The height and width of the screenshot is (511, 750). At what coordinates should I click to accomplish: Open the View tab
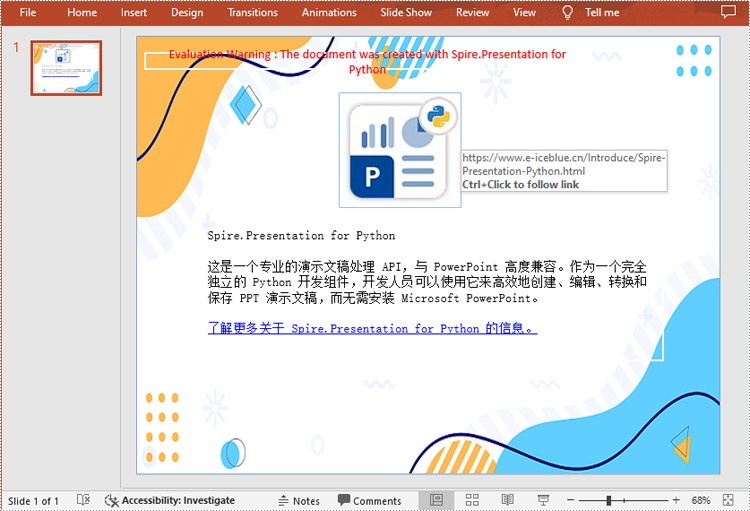(524, 12)
